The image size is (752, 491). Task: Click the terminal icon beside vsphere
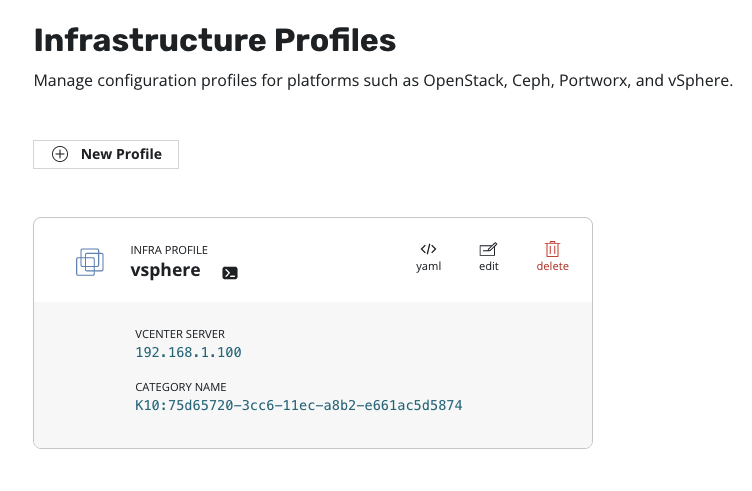point(230,272)
